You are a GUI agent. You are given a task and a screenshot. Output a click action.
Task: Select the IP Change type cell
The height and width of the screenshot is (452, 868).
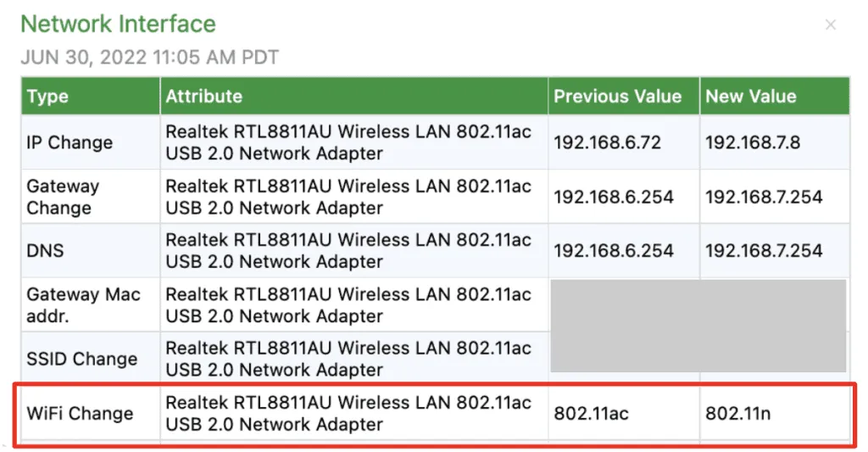pyautogui.click(x=70, y=142)
